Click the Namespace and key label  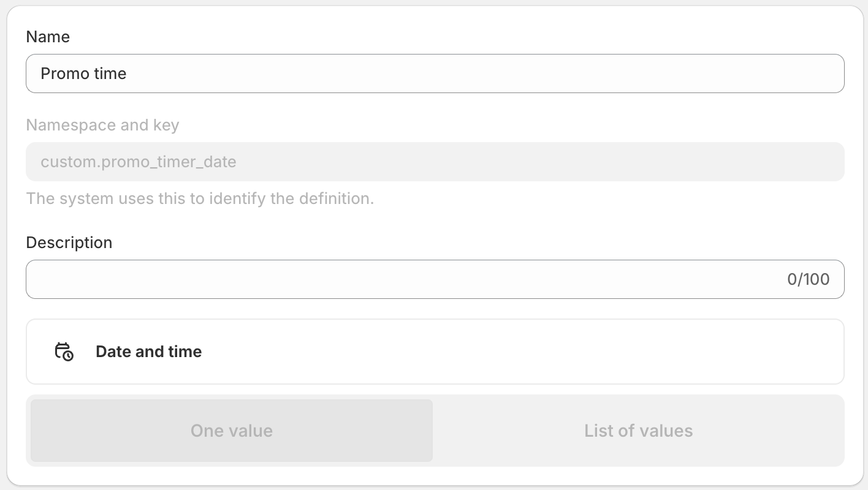[x=102, y=125]
